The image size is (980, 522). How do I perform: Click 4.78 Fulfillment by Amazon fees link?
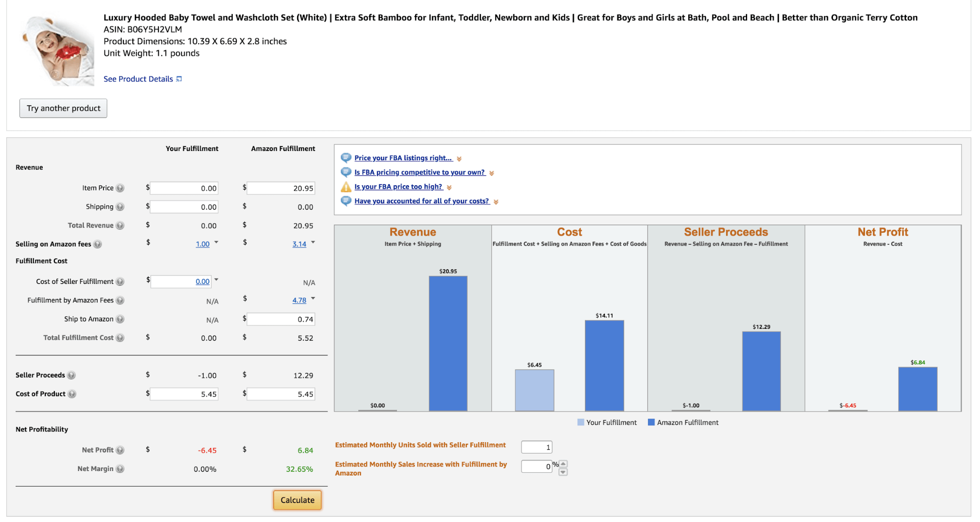(300, 300)
